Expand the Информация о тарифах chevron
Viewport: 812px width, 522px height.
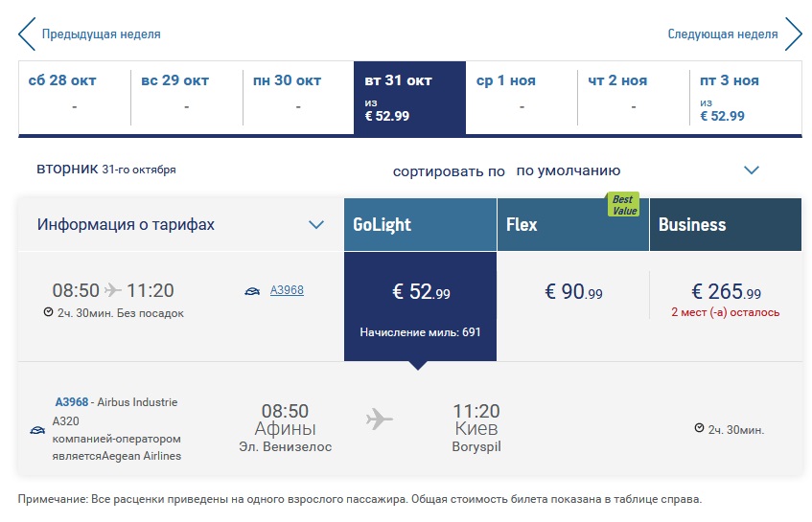pos(316,225)
